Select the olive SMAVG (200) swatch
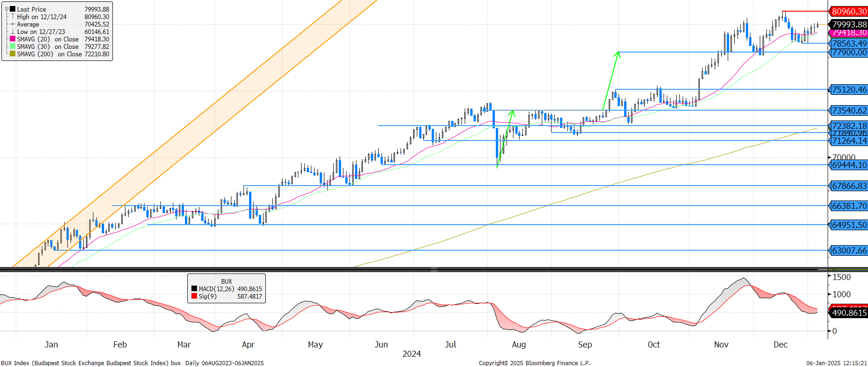 coord(13,54)
